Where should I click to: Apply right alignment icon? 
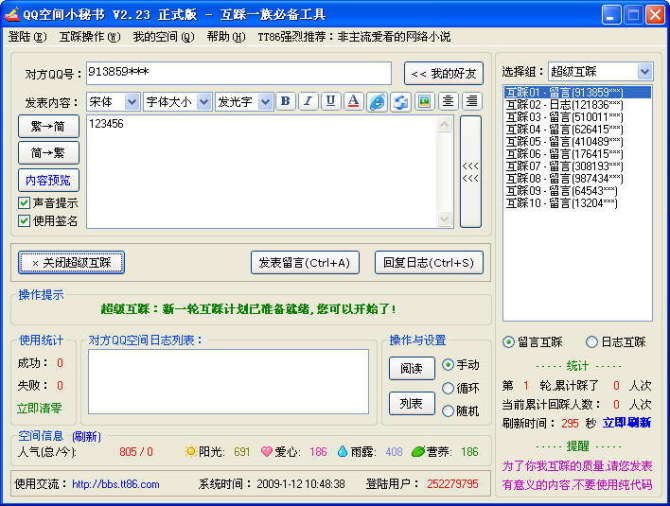click(472, 102)
